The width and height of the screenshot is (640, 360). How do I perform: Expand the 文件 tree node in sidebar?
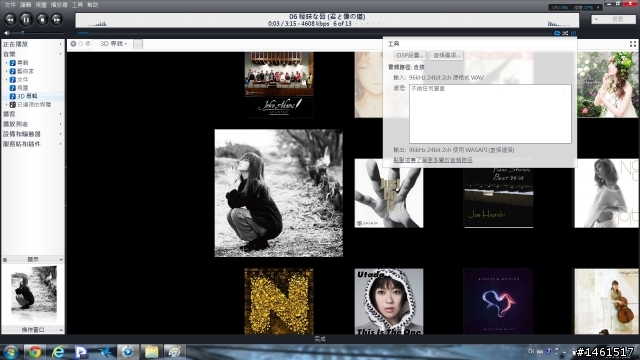pos(7,80)
